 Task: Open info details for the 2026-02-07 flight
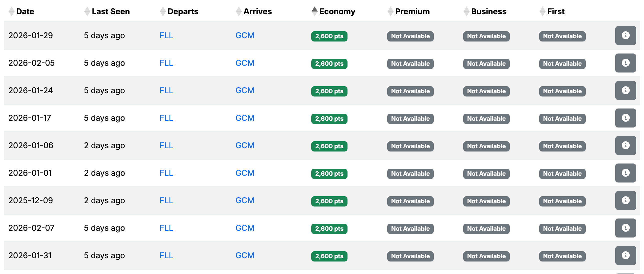(x=625, y=228)
